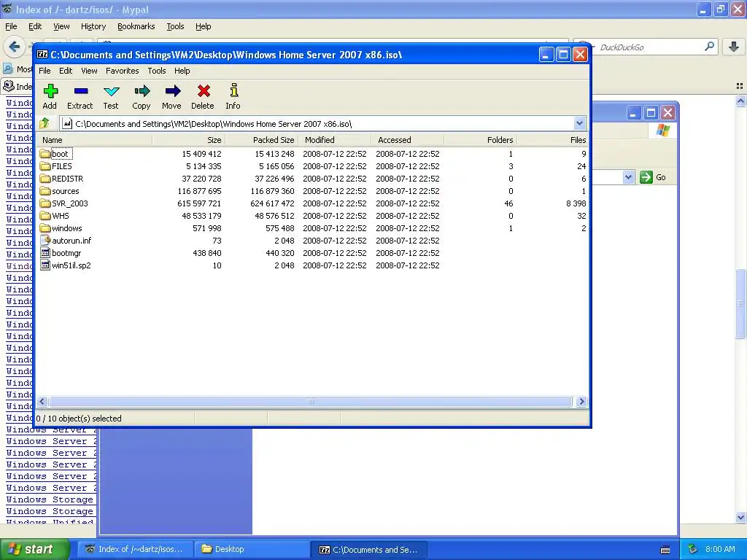Click the 7-Zip horizontal scrollbar thumb
This screenshot has width=747, height=560.
click(x=311, y=402)
